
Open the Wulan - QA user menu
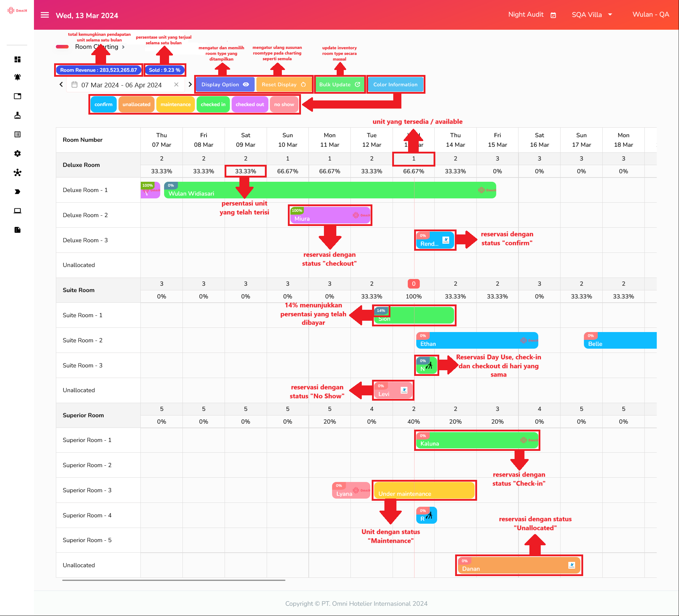point(650,15)
